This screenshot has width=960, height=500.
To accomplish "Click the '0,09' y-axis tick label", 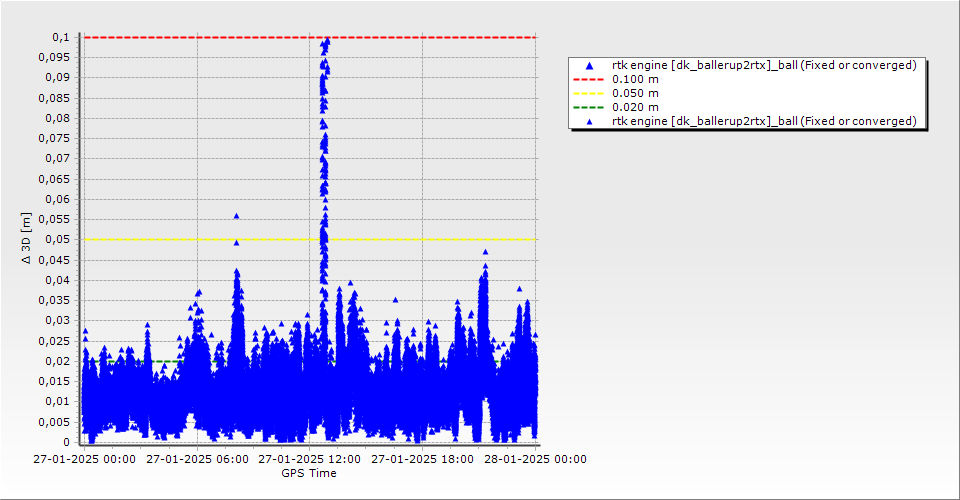I will coord(58,78).
